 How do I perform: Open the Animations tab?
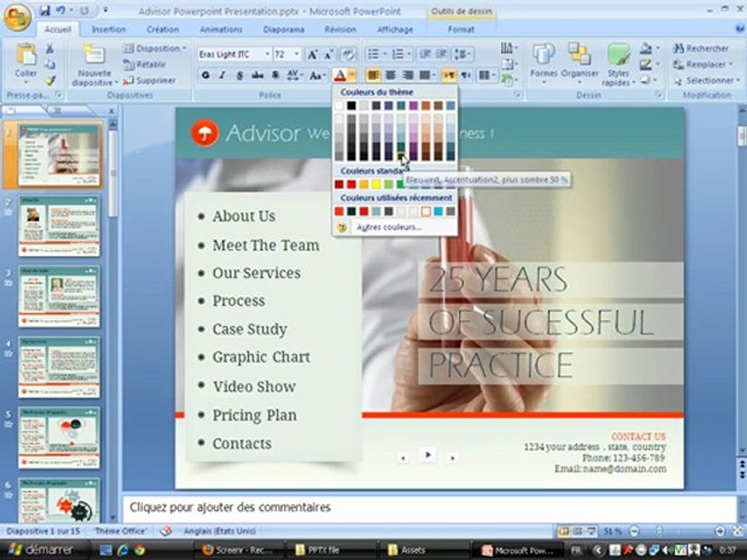point(220,29)
